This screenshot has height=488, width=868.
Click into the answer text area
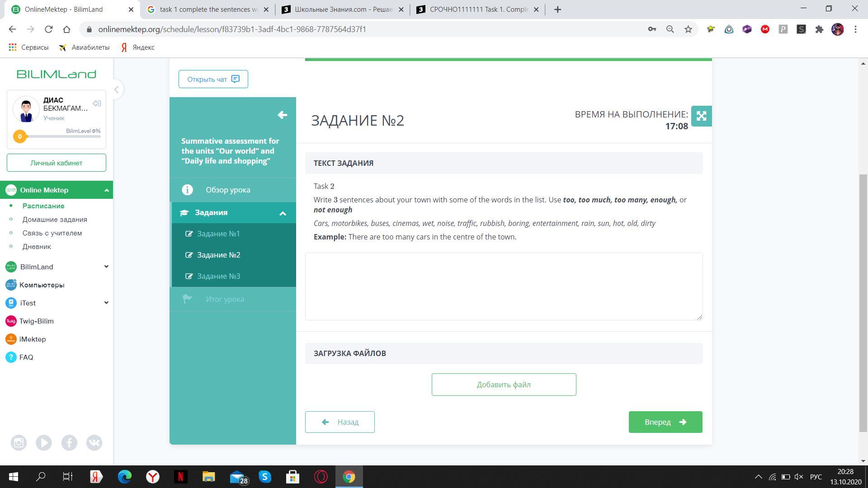pyautogui.click(x=504, y=286)
